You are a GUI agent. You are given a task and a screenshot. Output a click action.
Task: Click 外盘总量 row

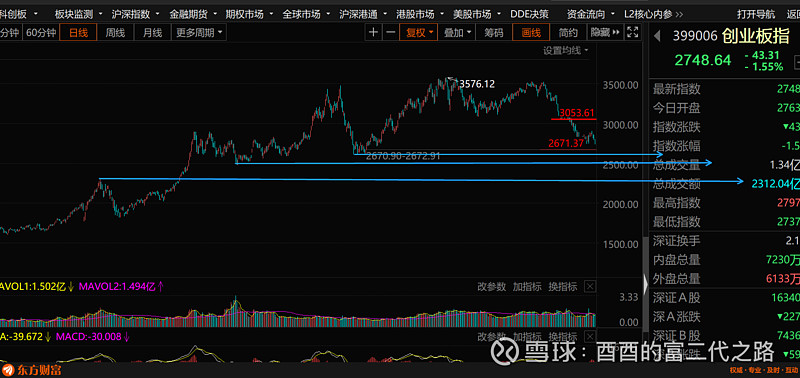click(726, 279)
